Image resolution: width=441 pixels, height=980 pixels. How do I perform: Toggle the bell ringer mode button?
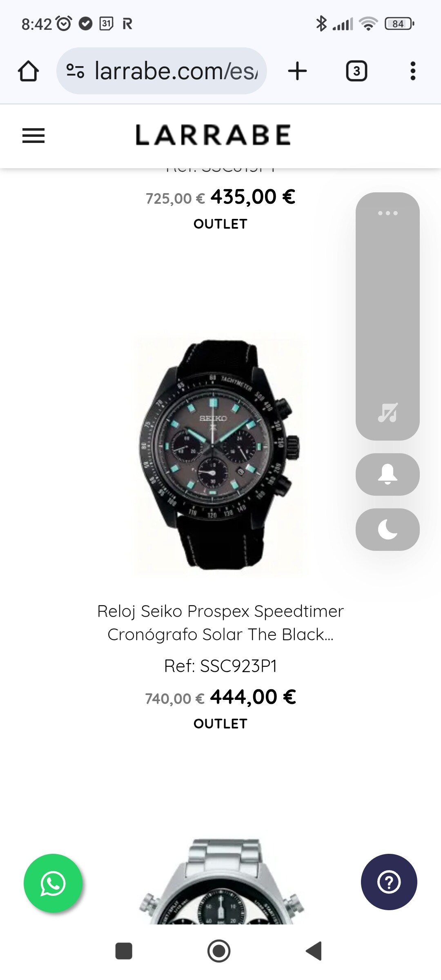[x=388, y=474]
